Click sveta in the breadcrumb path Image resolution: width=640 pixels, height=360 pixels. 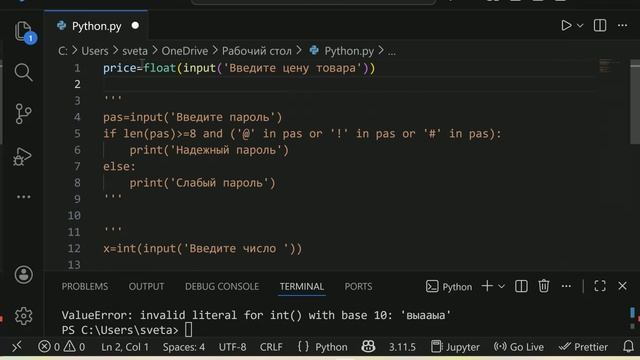(x=135, y=51)
